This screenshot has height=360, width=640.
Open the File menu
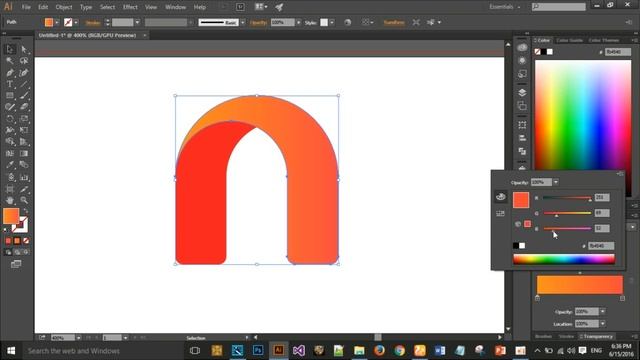click(26, 7)
